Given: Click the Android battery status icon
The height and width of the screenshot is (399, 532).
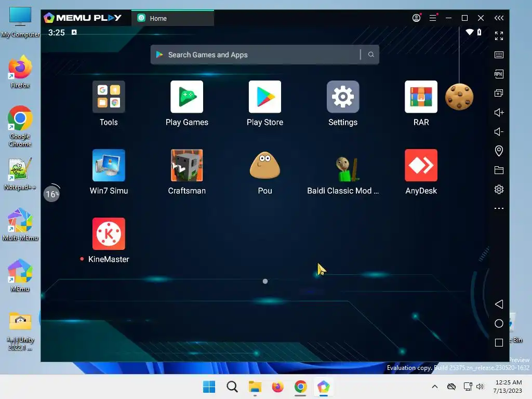Looking at the screenshot, I should [x=479, y=32].
